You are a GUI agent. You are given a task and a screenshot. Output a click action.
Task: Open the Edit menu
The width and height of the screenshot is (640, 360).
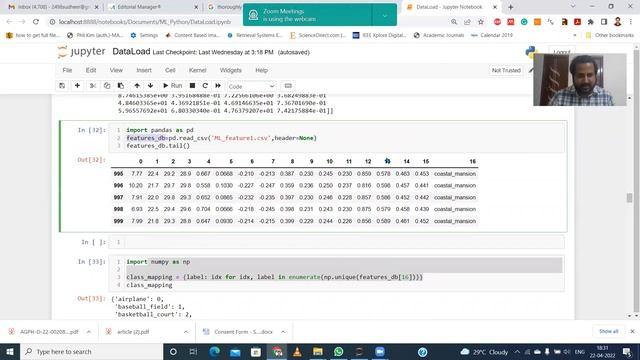(x=91, y=70)
